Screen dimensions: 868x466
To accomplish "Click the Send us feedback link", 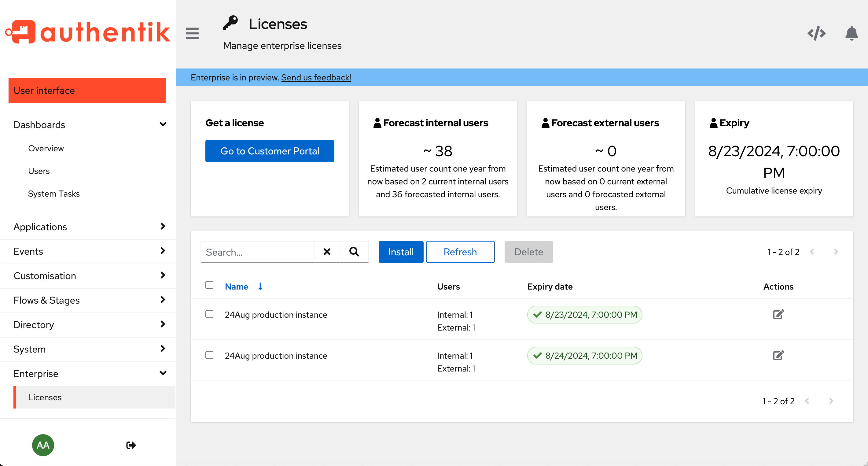I will pyautogui.click(x=316, y=77).
